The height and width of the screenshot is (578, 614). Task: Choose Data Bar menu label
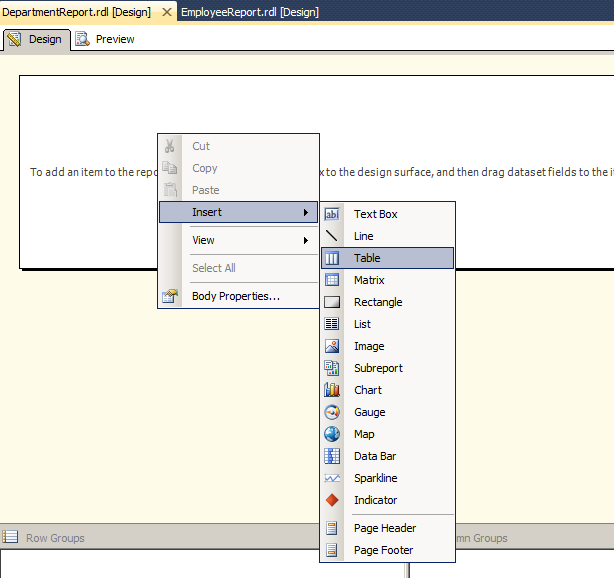point(375,456)
